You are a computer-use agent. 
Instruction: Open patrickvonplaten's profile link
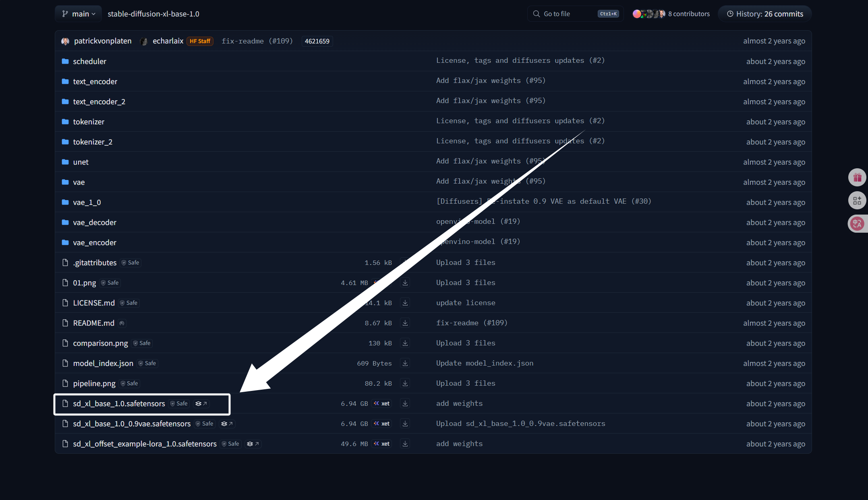(103, 41)
